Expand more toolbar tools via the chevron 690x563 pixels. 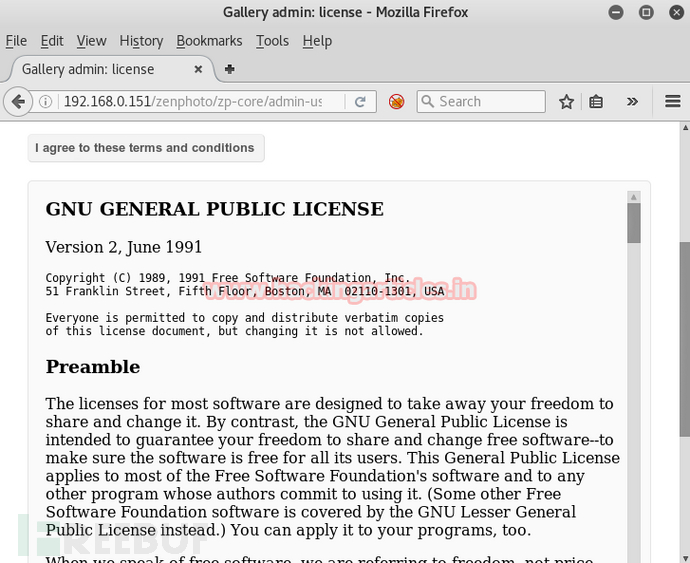click(x=632, y=102)
